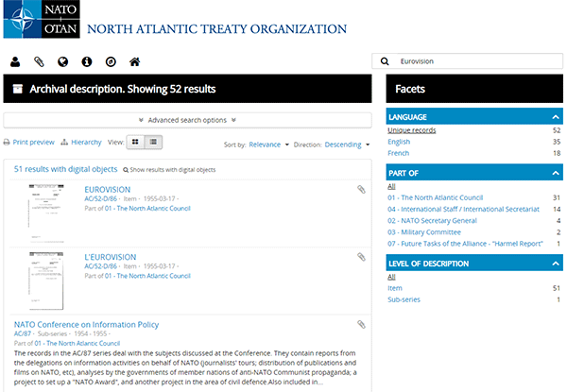This screenshot has height=392, width=567.
Task: Open North Atlantic Council link under NATO Conference
Action: point(77,343)
